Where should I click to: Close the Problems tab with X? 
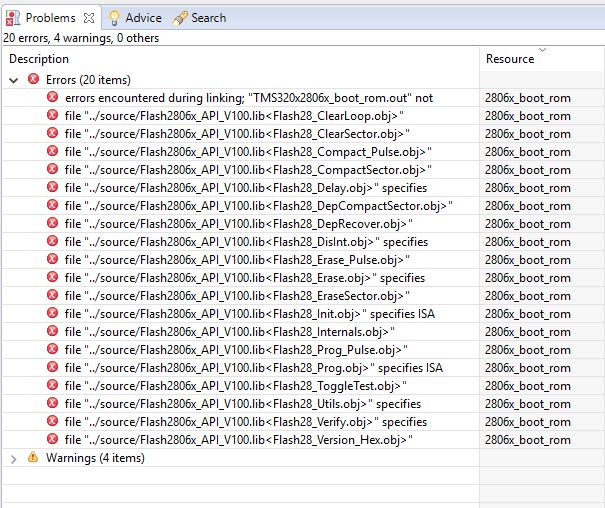coord(89,18)
